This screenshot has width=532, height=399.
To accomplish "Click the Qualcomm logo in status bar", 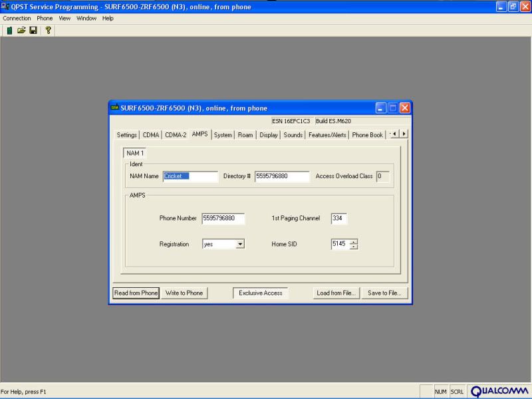I will click(x=499, y=392).
